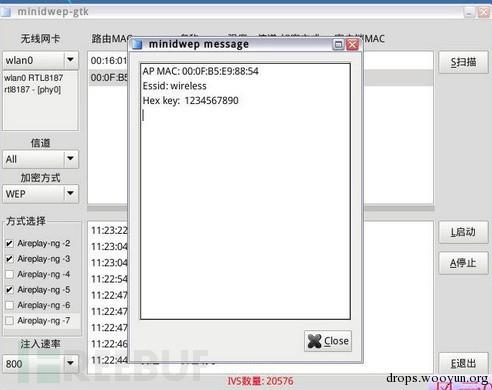The width and height of the screenshot is (492, 390).
Task: Select the AP row starting 00:16:01
Action: (x=108, y=61)
